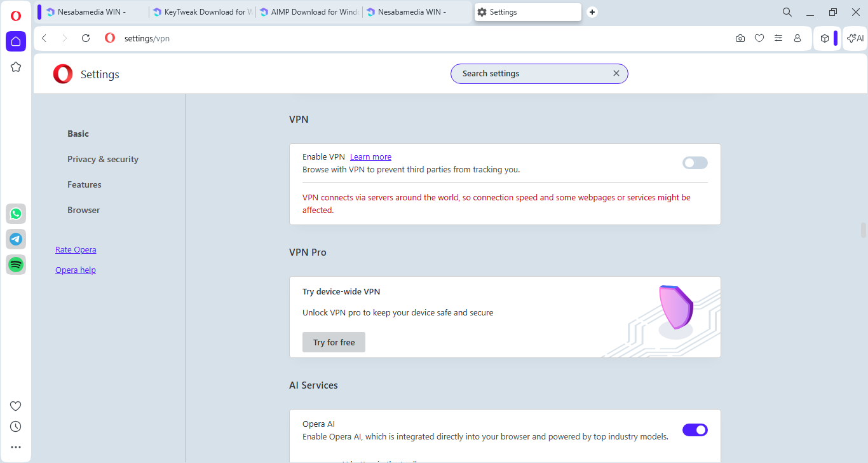Take a snapshot with the camera icon
Screen dimensions: 868x463
tap(740, 38)
